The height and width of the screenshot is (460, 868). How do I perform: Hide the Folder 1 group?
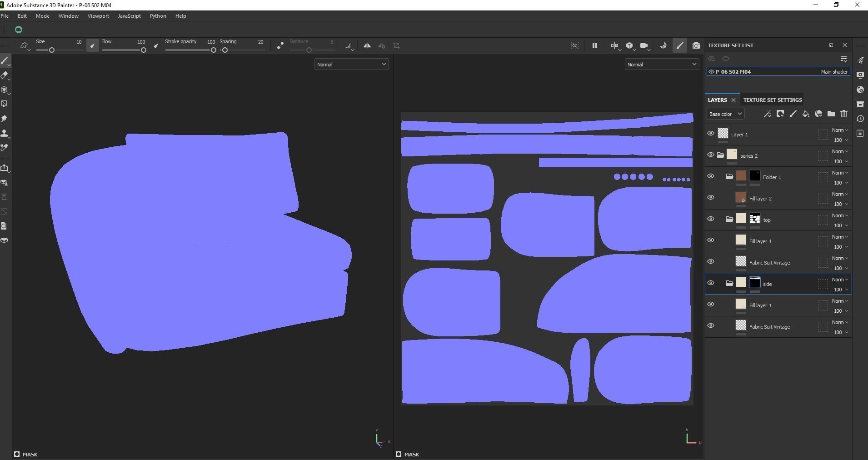tap(711, 176)
